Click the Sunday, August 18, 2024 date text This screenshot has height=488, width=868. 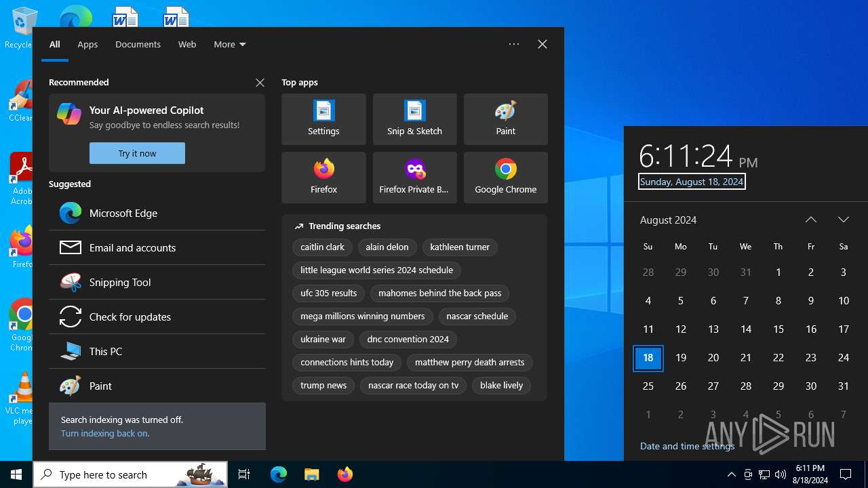[692, 182]
